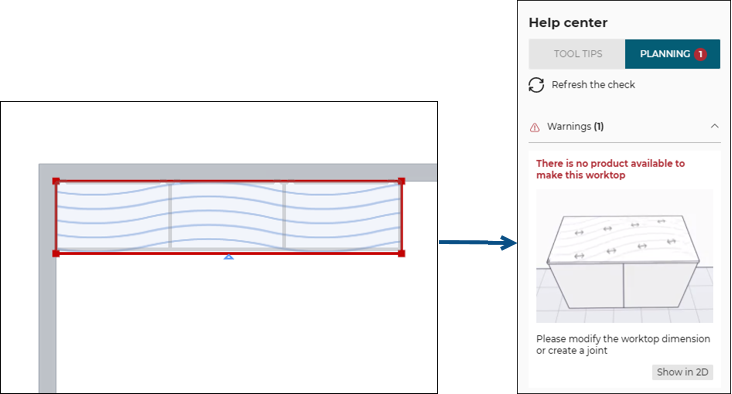Click the circular refresh arrows icon
This screenshot has height=394, width=732.
tap(536, 85)
